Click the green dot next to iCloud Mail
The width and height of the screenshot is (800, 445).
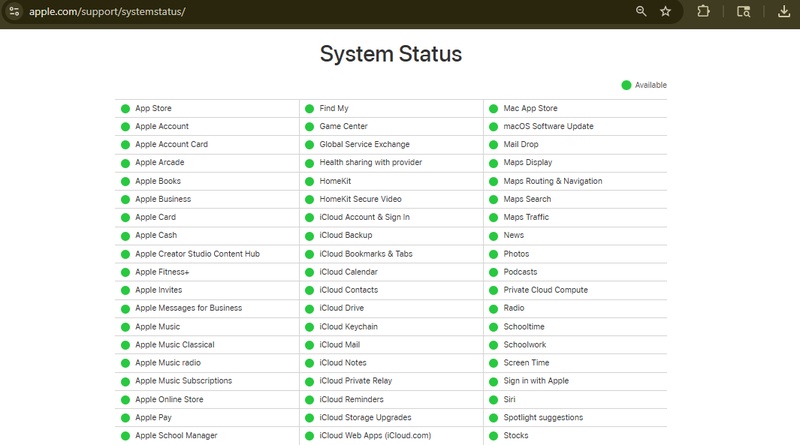pyautogui.click(x=309, y=345)
